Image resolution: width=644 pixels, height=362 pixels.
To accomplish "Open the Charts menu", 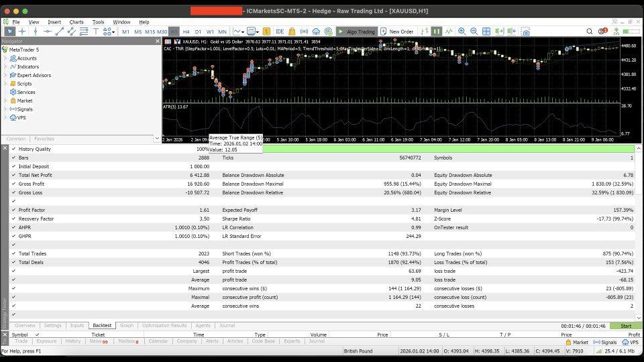I will pyautogui.click(x=76, y=22).
